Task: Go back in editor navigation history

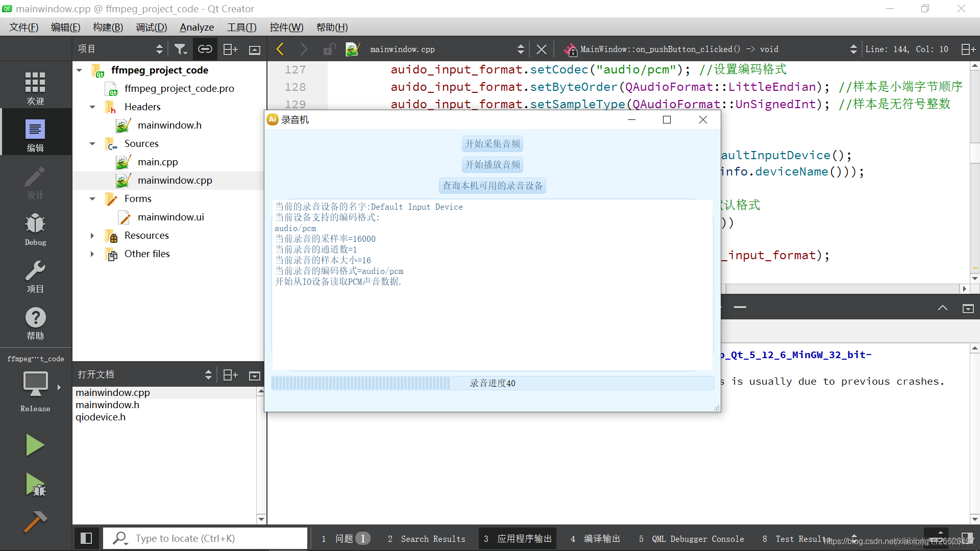Action: 280,49
